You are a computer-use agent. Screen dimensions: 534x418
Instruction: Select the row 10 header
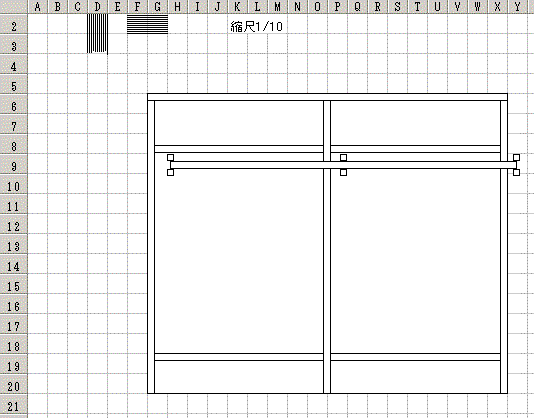pos(14,186)
